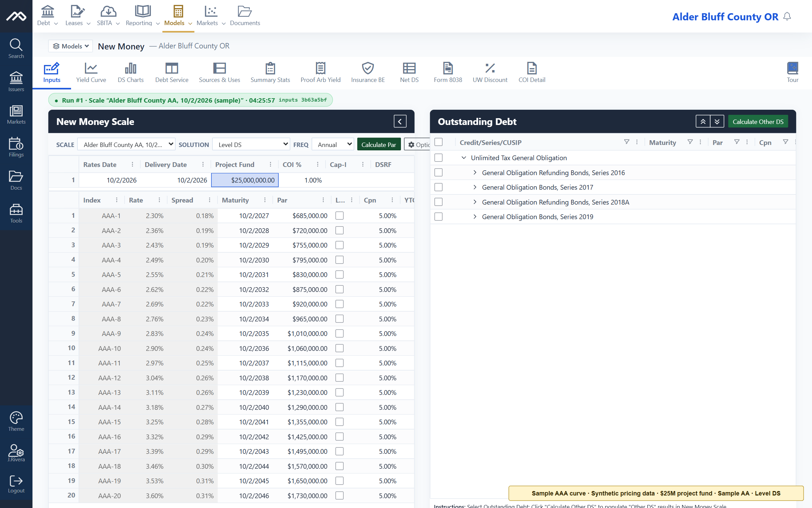Click the Par $685,000.00 cell

pyautogui.click(x=302, y=216)
